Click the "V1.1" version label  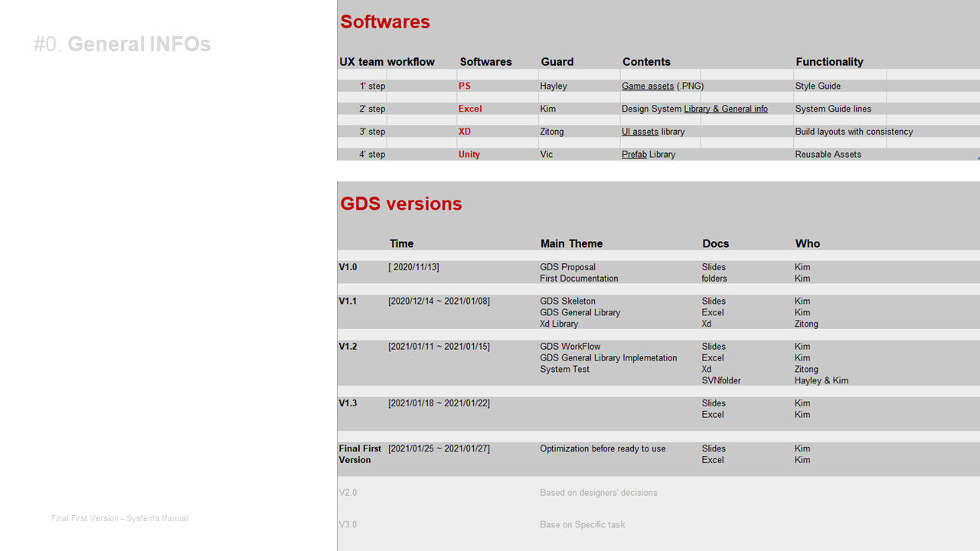[348, 301]
